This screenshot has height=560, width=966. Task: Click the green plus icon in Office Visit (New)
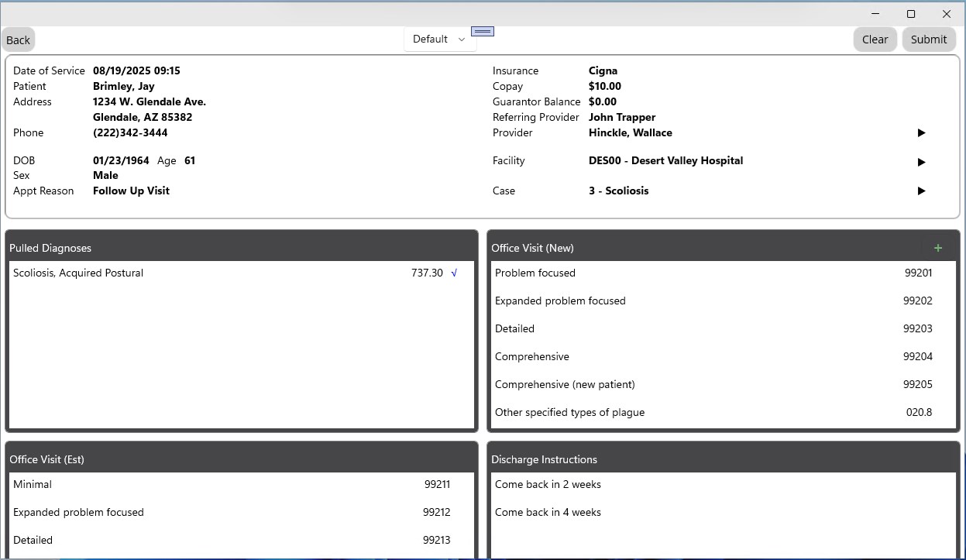tap(937, 248)
